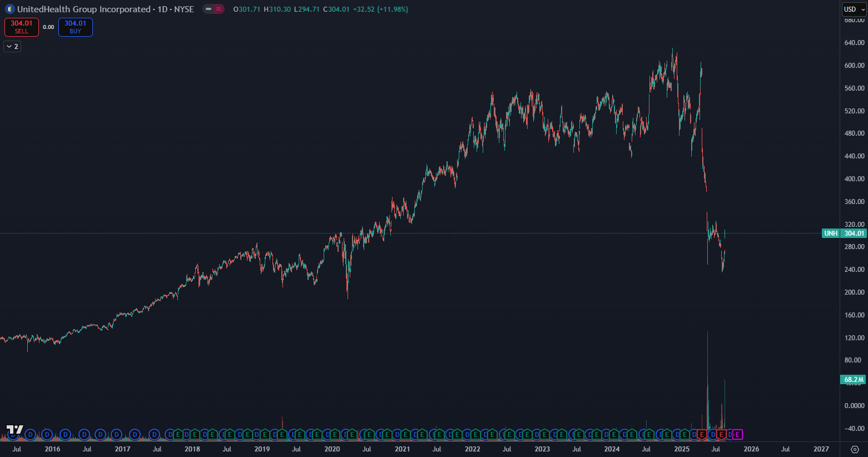Open chart settings gear in bottom-right corner
Screen dimensions: 868x457
[x=855, y=449]
